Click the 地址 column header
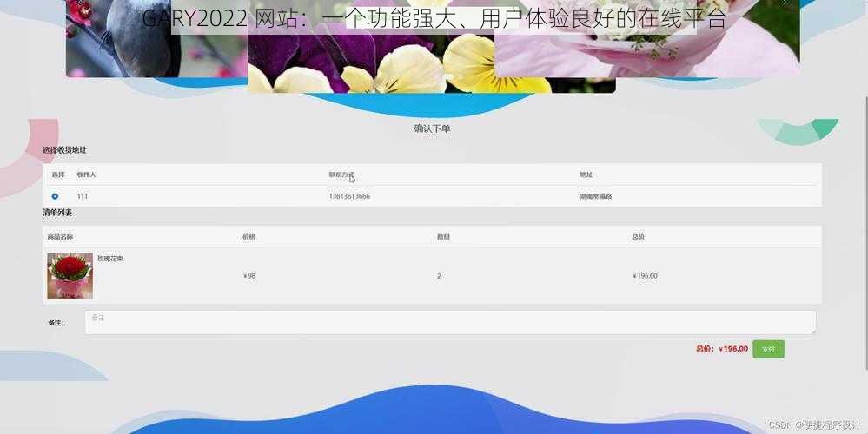 pos(586,174)
